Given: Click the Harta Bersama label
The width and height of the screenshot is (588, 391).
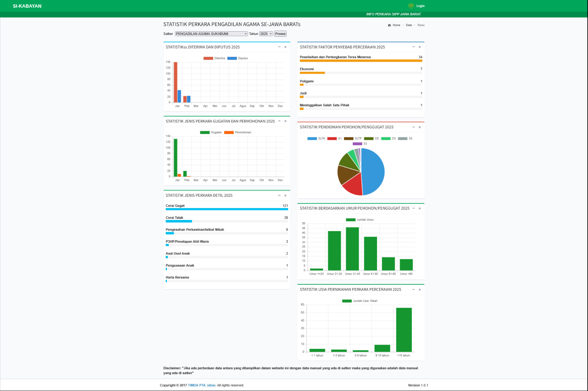Looking at the screenshot, I should (177, 277).
